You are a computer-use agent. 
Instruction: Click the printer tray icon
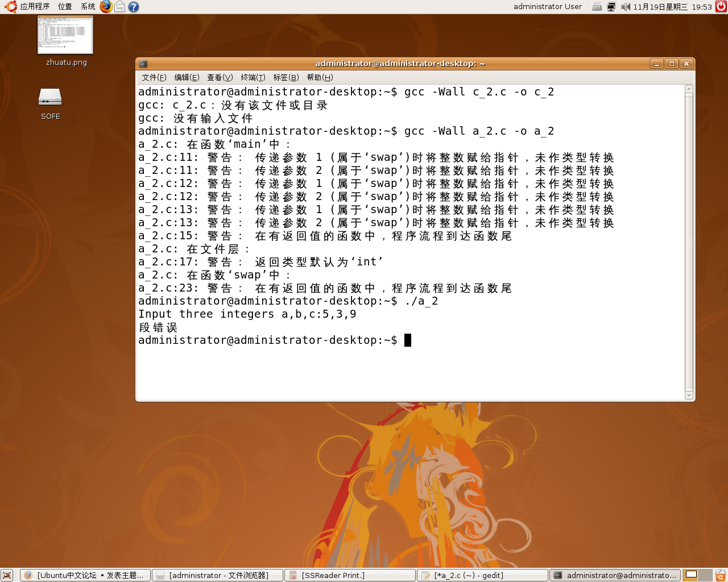pos(597,7)
